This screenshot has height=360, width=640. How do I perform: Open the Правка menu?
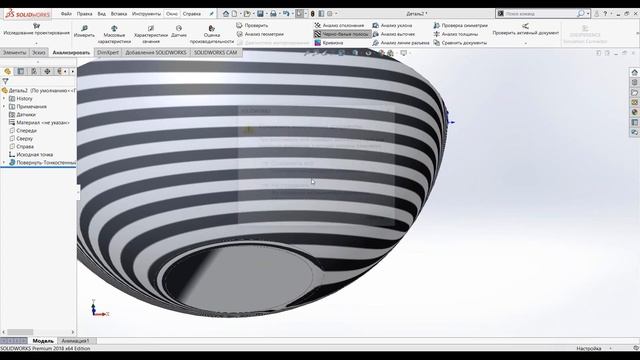[x=84, y=13]
